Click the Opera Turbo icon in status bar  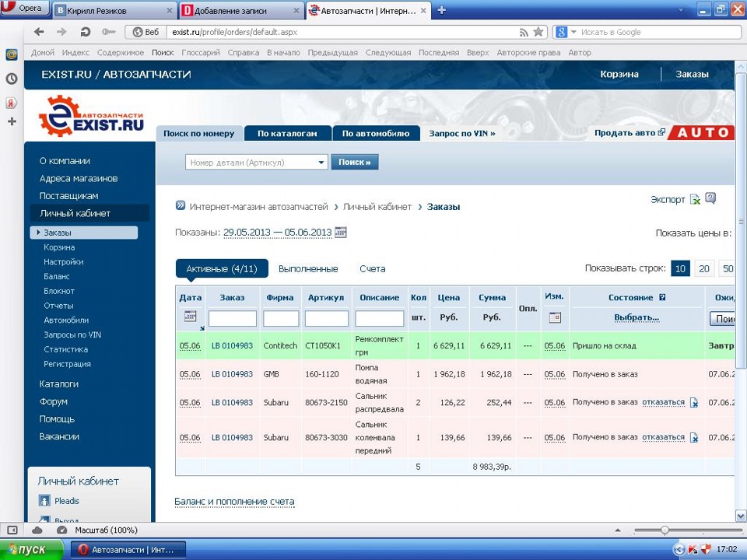[x=61, y=530]
